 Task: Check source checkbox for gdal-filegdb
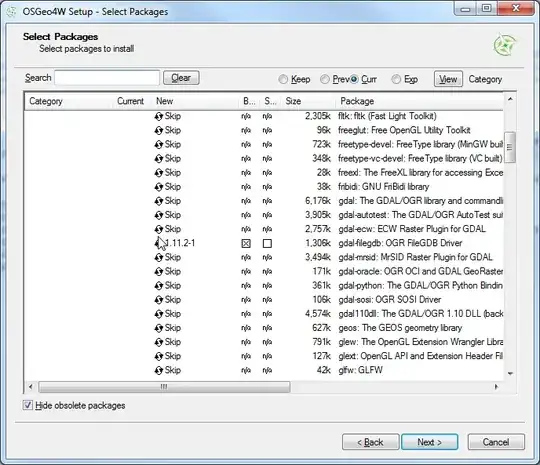267,244
